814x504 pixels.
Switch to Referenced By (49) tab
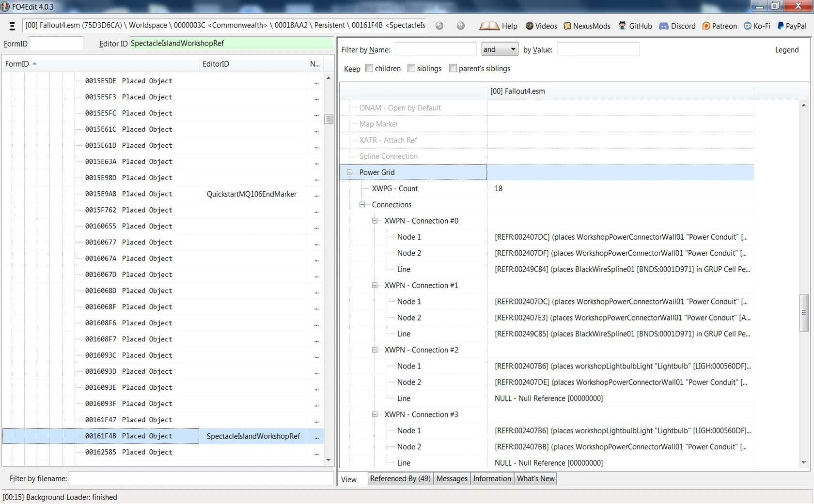(400, 479)
